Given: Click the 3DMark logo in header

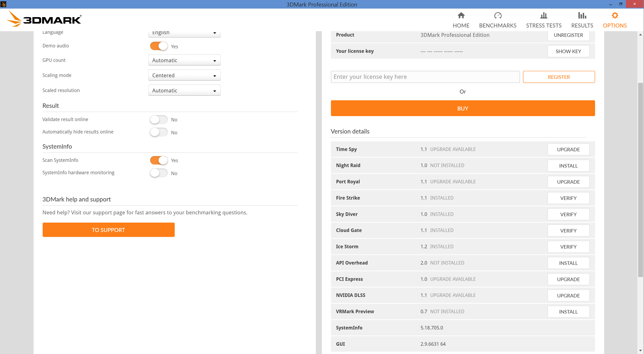Looking at the screenshot, I should coord(44,19).
